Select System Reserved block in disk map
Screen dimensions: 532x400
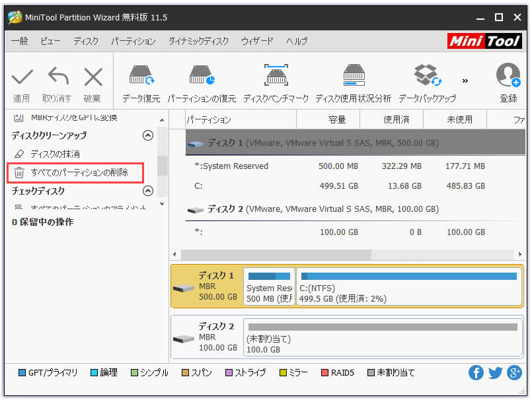coord(269,286)
